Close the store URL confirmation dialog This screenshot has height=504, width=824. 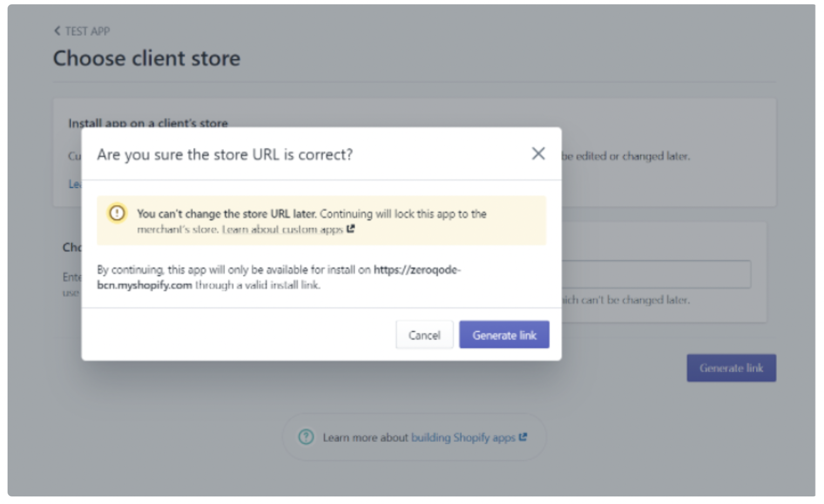(x=538, y=154)
